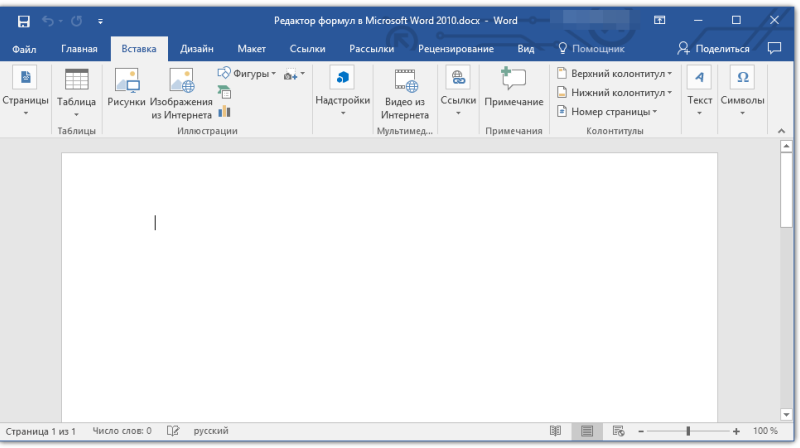Screen dimensions: 800x448
Task: Open zoom dialog via 100 % label
Action: [765, 431]
